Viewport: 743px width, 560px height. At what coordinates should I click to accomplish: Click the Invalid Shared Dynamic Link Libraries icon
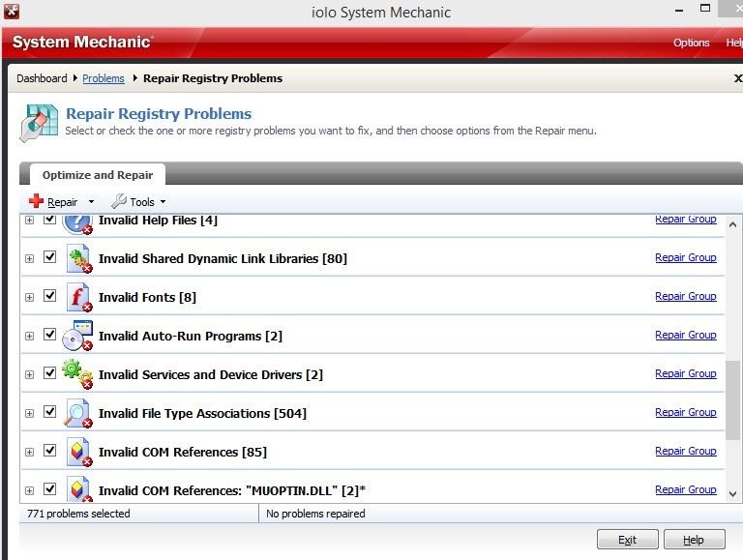point(78,258)
